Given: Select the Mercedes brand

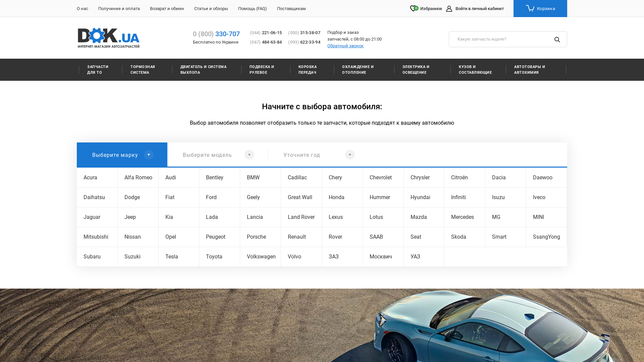Looking at the screenshot, I should coord(465,217).
